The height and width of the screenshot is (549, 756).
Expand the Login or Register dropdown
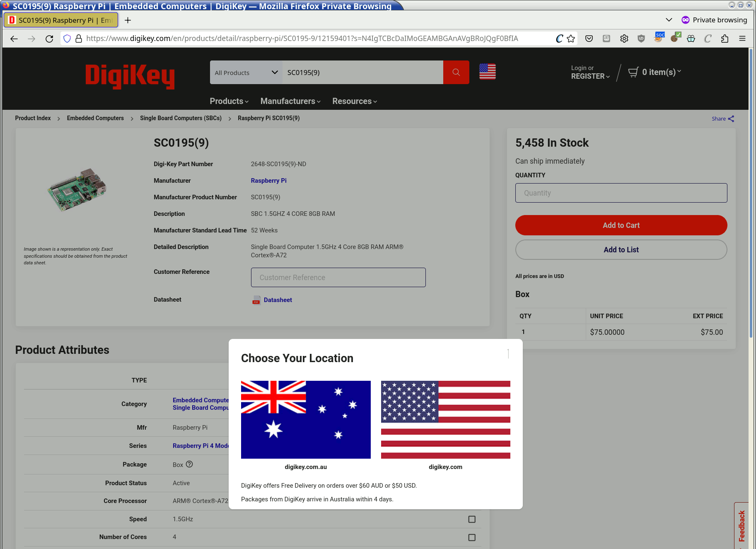tap(590, 73)
